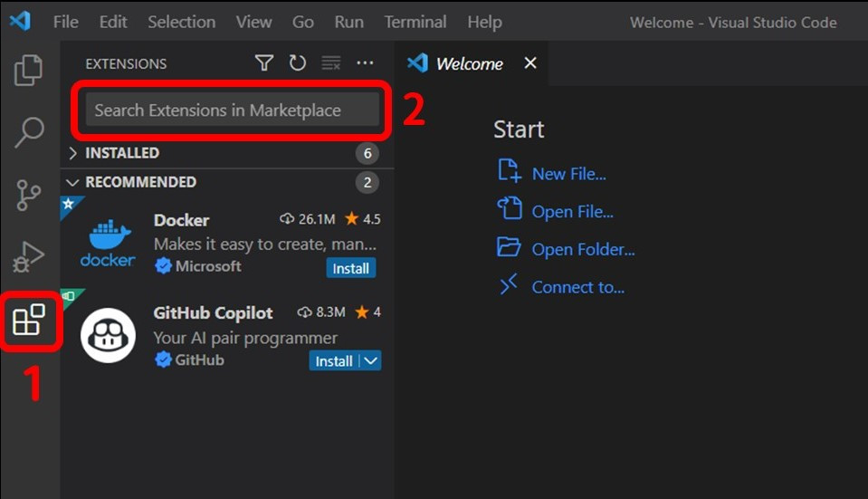Install the GitHub Copilot extension

(x=334, y=361)
